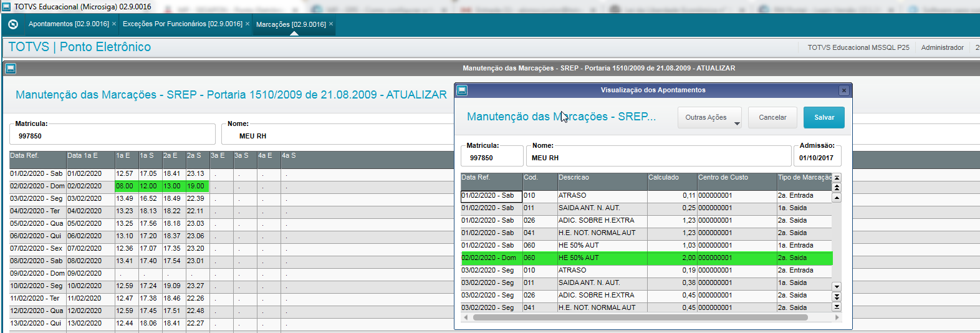Click TOTVS Educacional MSSQL P25 in the header
This screenshot has height=333, width=980.
tap(858, 47)
